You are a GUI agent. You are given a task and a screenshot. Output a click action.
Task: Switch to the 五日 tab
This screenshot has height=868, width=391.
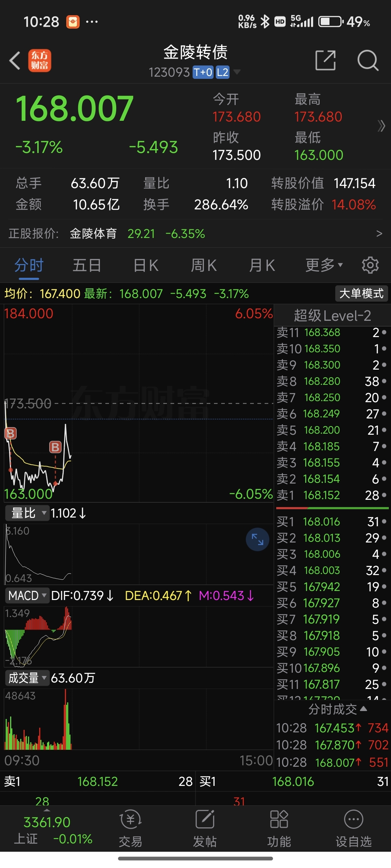tap(87, 265)
